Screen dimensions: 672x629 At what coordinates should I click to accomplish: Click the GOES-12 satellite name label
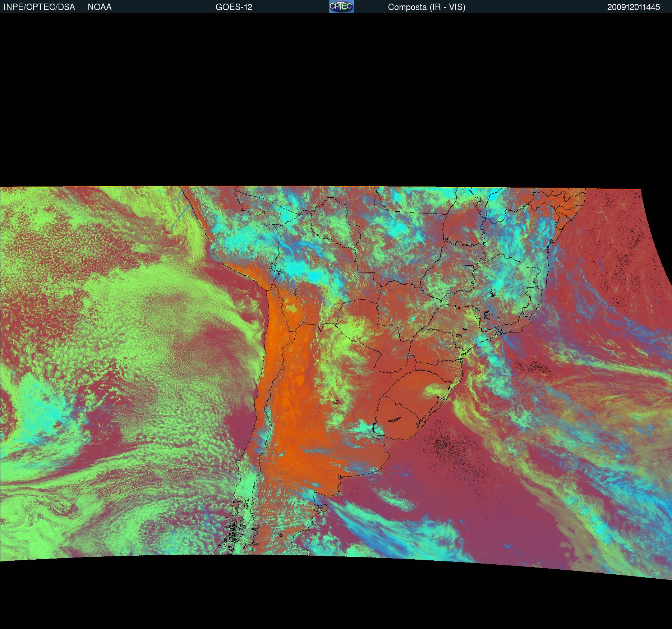click(x=234, y=7)
